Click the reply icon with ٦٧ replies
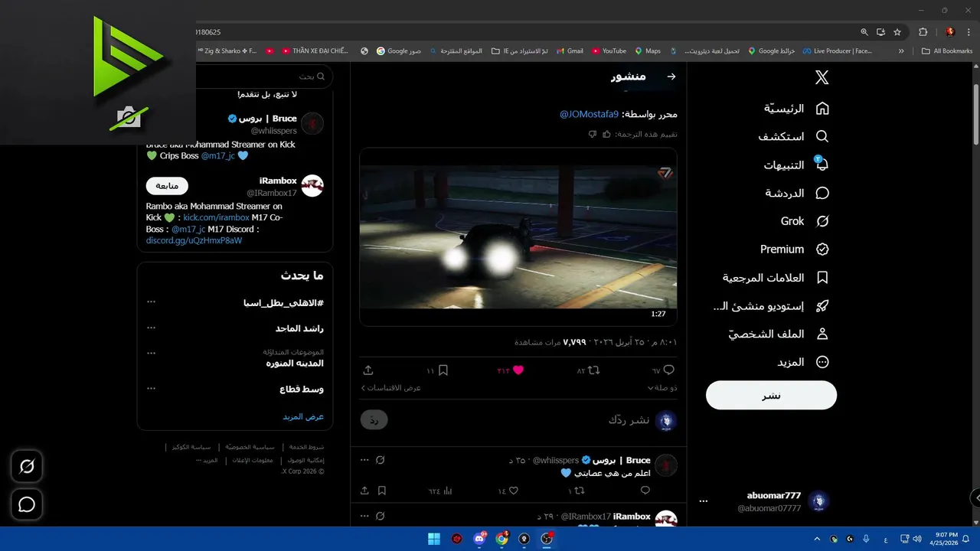The image size is (980, 551). point(668,370)
